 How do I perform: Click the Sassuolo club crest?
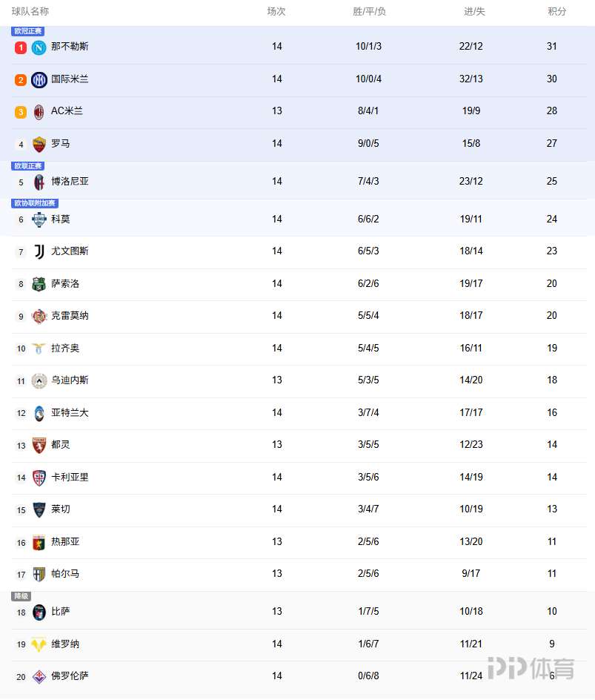pos(39,284)
